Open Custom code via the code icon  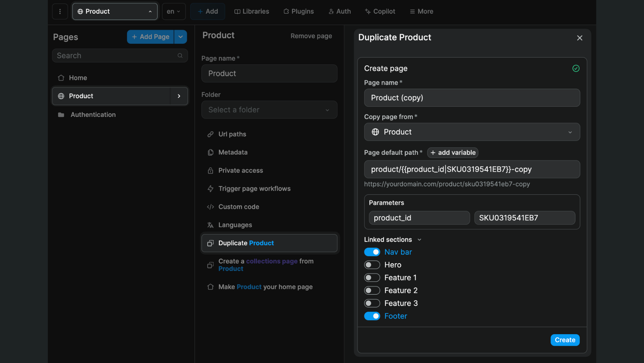(211, 207)
